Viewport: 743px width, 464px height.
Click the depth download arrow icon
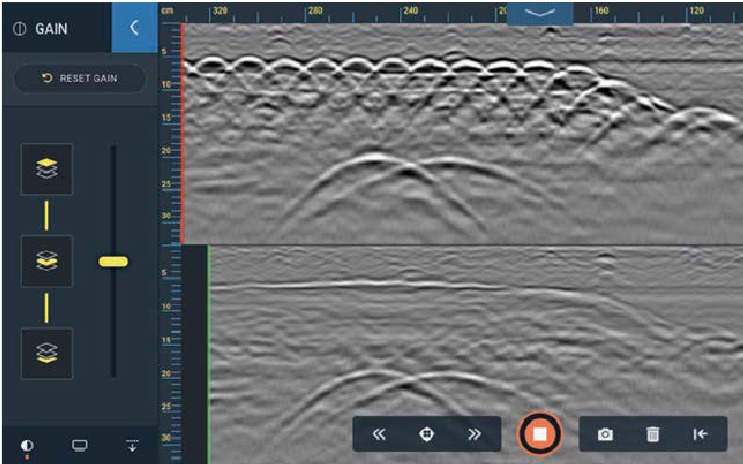pos(132,446)
